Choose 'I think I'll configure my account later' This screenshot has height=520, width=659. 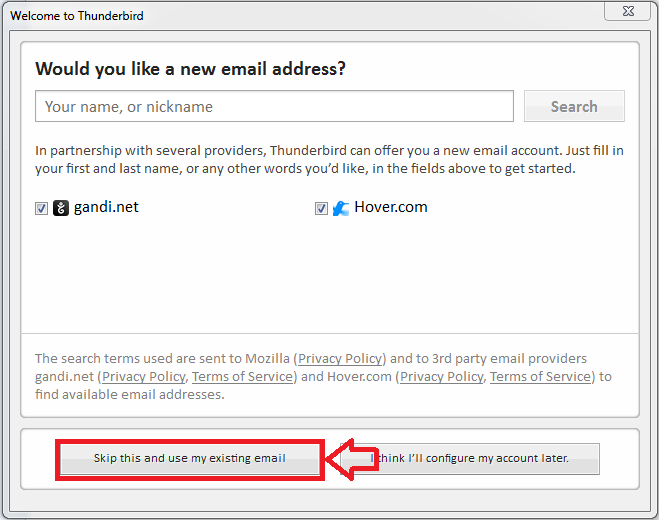tap(470, 458)
